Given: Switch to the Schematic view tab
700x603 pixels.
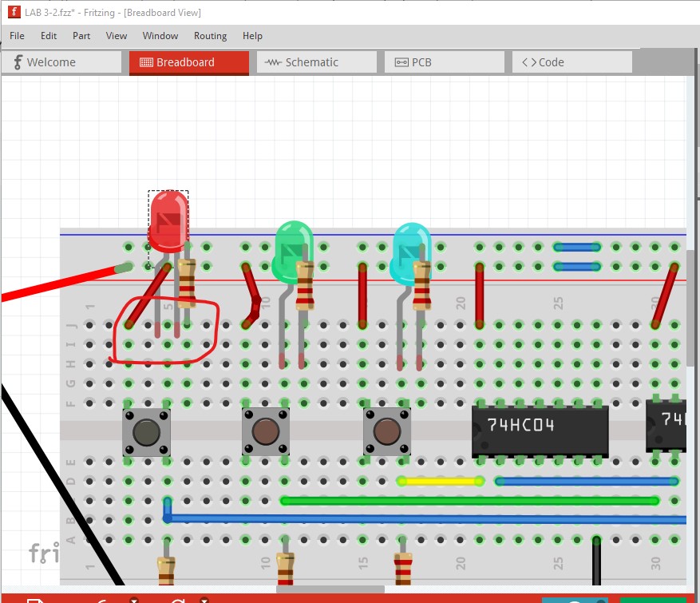Looking at the screenshot, I should [x=316, y=62].
